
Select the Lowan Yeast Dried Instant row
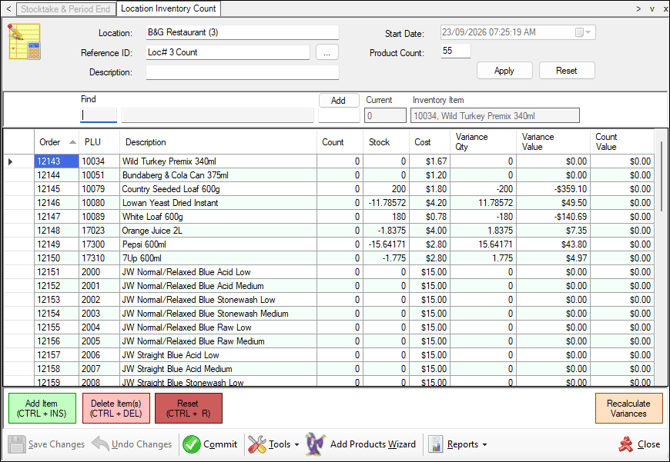coord(329,203)
